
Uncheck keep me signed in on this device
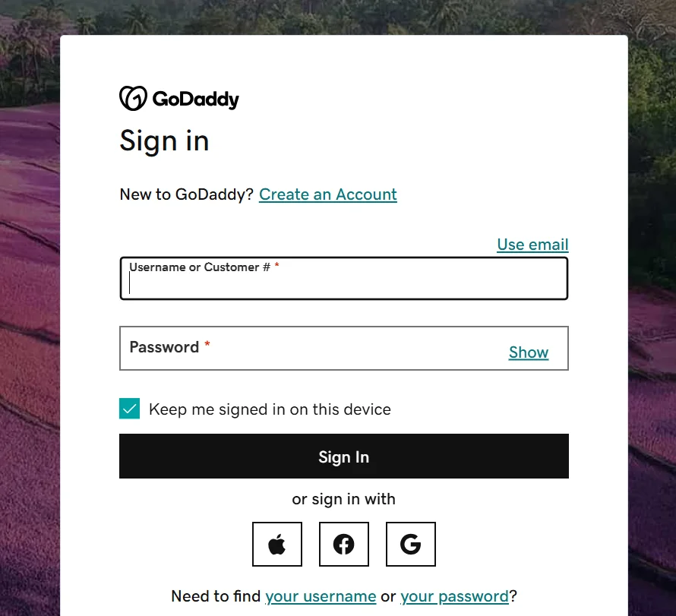129,409
